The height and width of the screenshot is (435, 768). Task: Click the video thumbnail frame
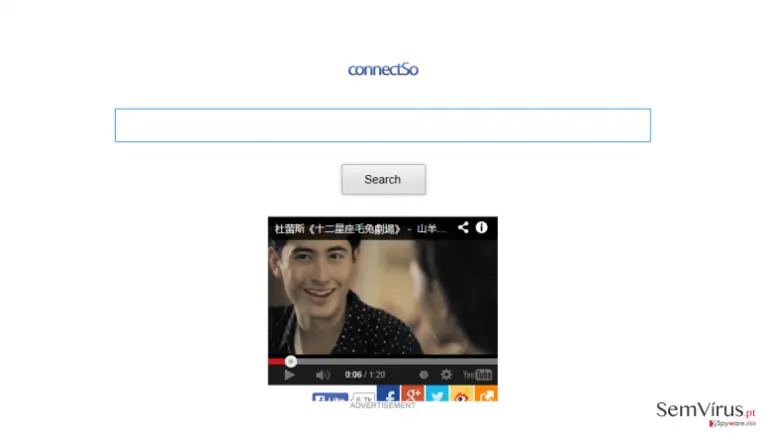[x=383, y=297]
